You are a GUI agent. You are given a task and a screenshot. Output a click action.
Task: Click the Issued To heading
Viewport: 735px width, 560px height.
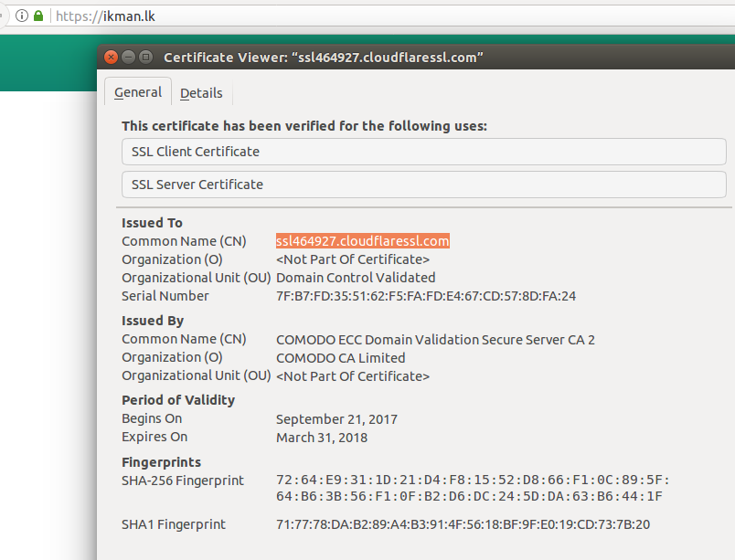point(152,223)
